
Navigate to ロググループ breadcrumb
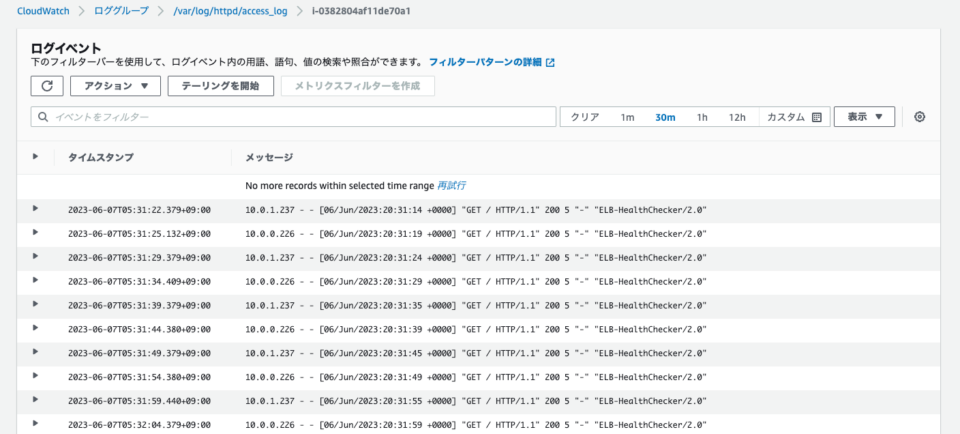124,11
